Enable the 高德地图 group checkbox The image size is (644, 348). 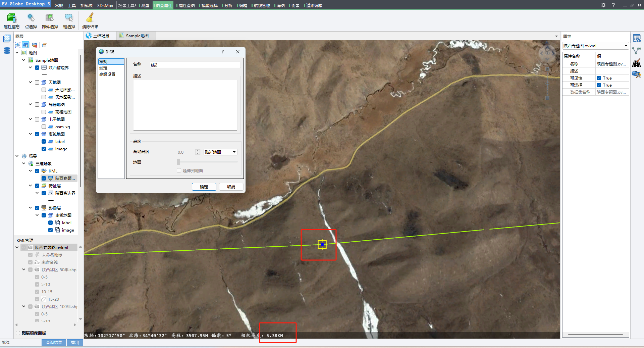(x=37, y=104)
